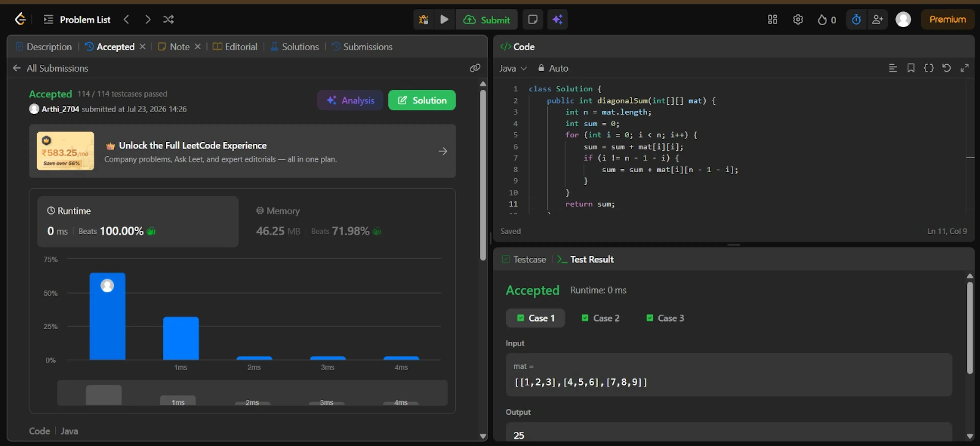Click the Run code play icon

[x=444, y=19]
